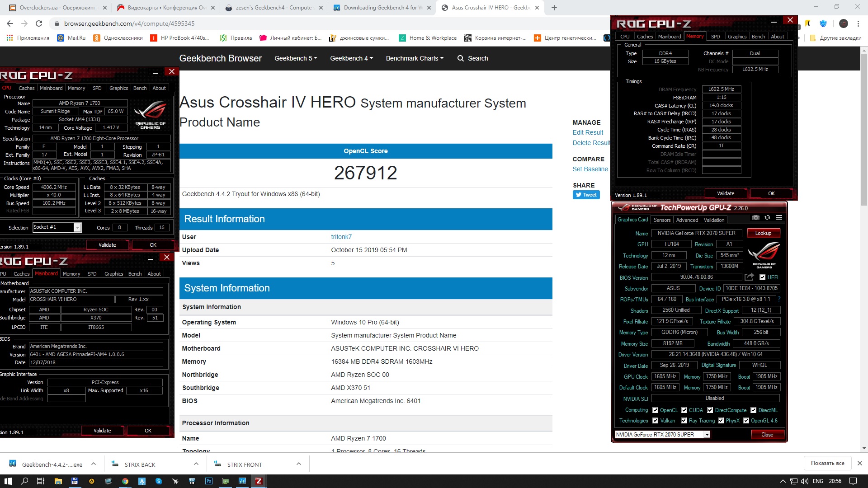Expand Benchmark Charts dropdown
The image size is (868, 488).
pos(415,58)
